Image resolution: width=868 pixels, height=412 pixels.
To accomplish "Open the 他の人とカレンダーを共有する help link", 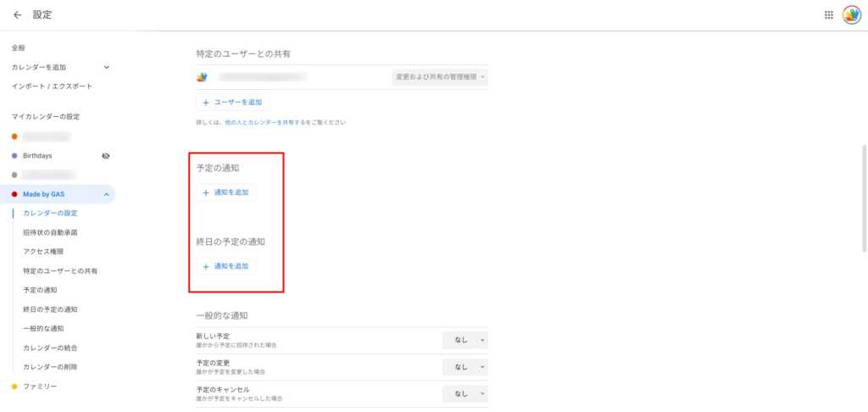I will (265, 123).
